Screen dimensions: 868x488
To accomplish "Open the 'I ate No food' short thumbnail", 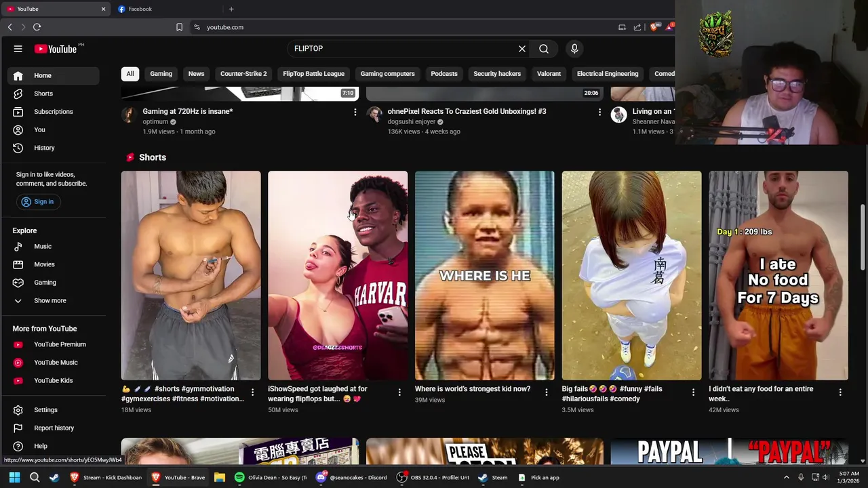I will tap(778, 275).
